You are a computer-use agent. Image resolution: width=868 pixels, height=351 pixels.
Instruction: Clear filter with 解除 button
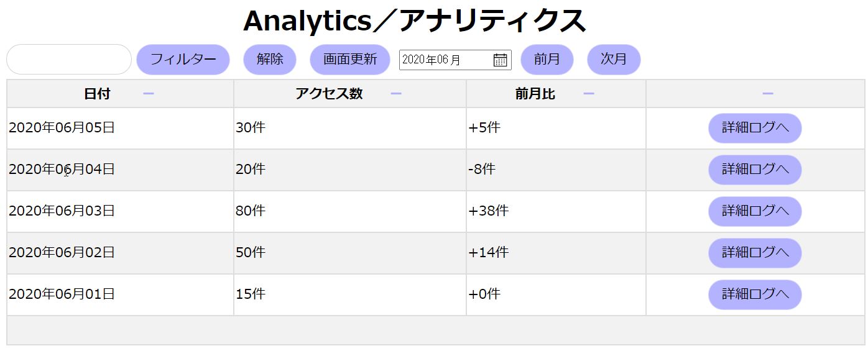click(270, 60)
